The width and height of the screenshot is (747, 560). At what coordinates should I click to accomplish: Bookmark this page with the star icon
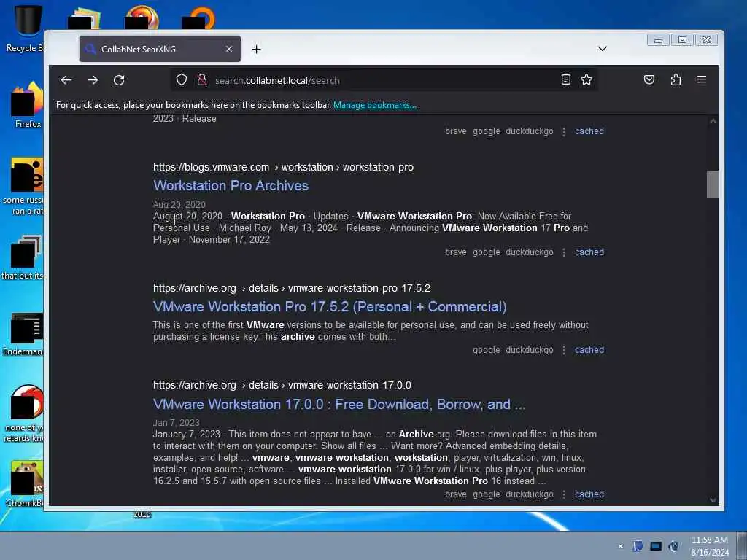click(587, 79)
